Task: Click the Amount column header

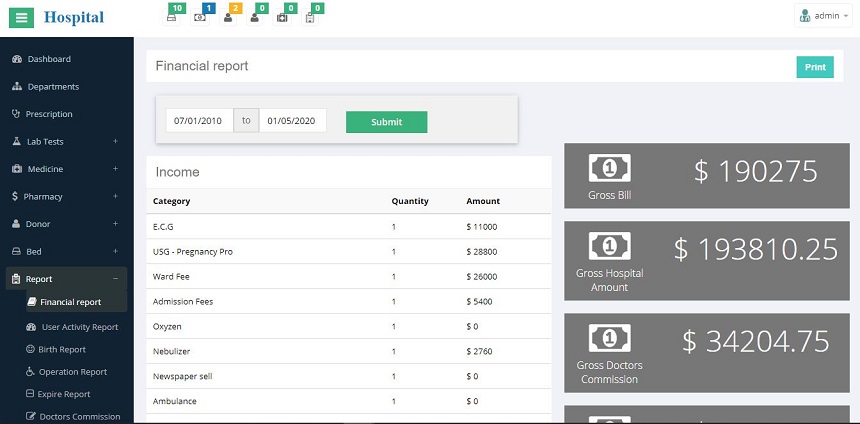Action: pos(483,201)
